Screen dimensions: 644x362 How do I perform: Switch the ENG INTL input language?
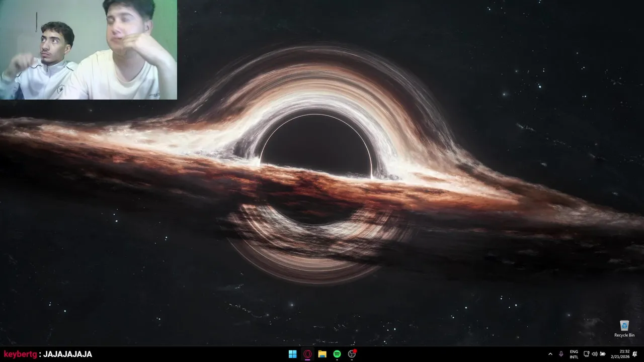point(574,354)
